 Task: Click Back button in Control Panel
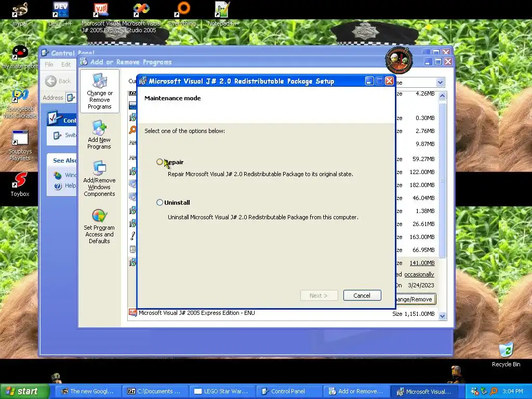click(x=58, y=81)
